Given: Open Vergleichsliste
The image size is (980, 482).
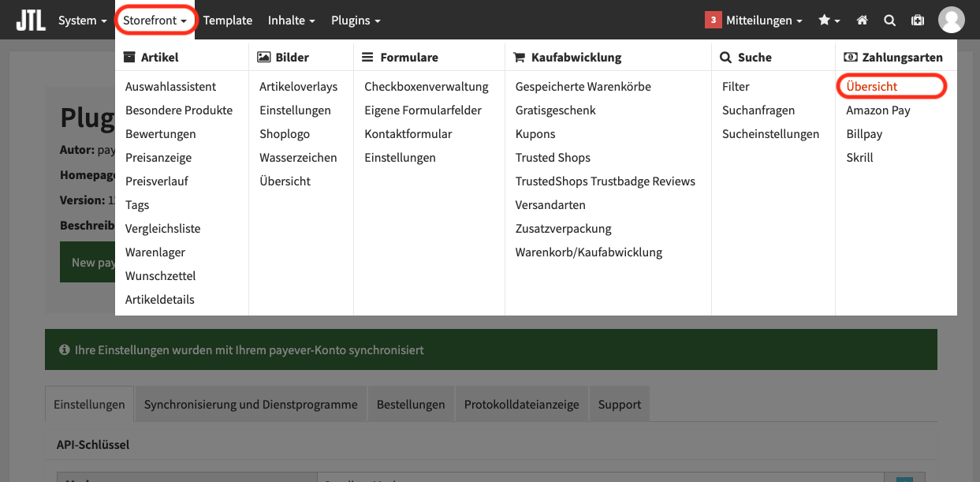Looking at the screenshot, I should [x=163, y=229].
